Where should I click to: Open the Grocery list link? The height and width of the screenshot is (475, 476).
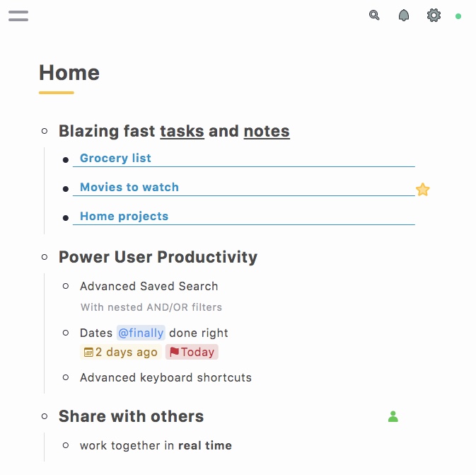pyautogui.click(x=115, y=158)
